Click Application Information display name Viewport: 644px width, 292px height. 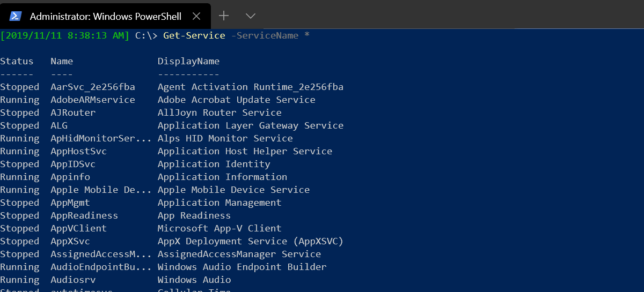point(222,177)
